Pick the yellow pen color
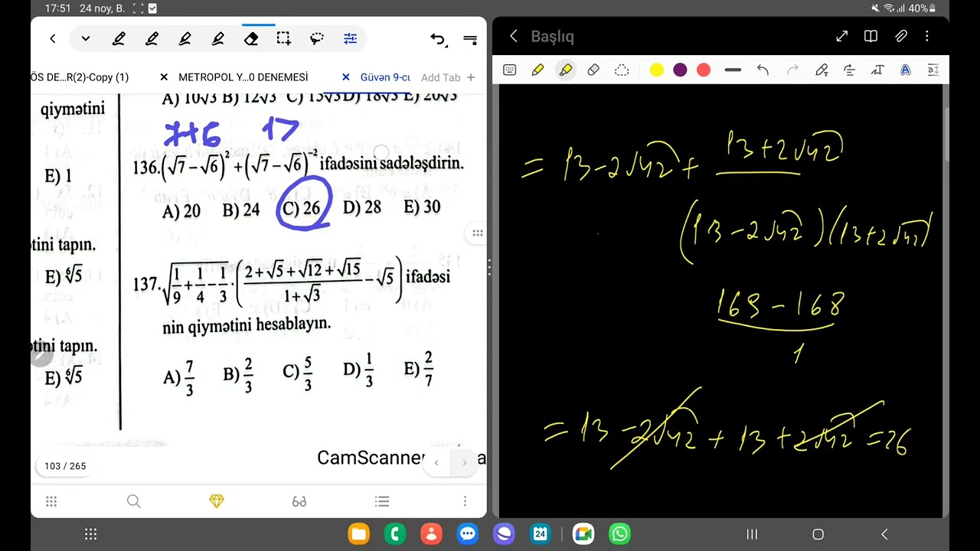Screen dimensions: 980x551 click(x=657, y=70)
